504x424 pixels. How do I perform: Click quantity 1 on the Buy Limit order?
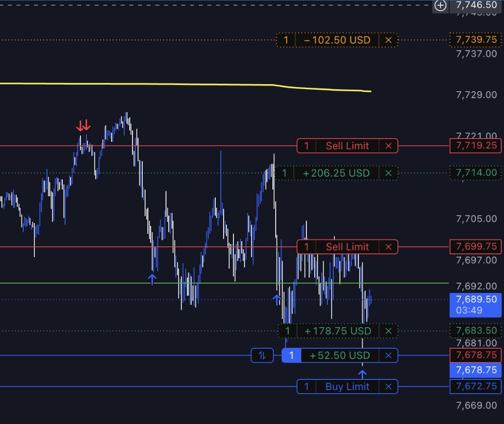tap(306, 386)
